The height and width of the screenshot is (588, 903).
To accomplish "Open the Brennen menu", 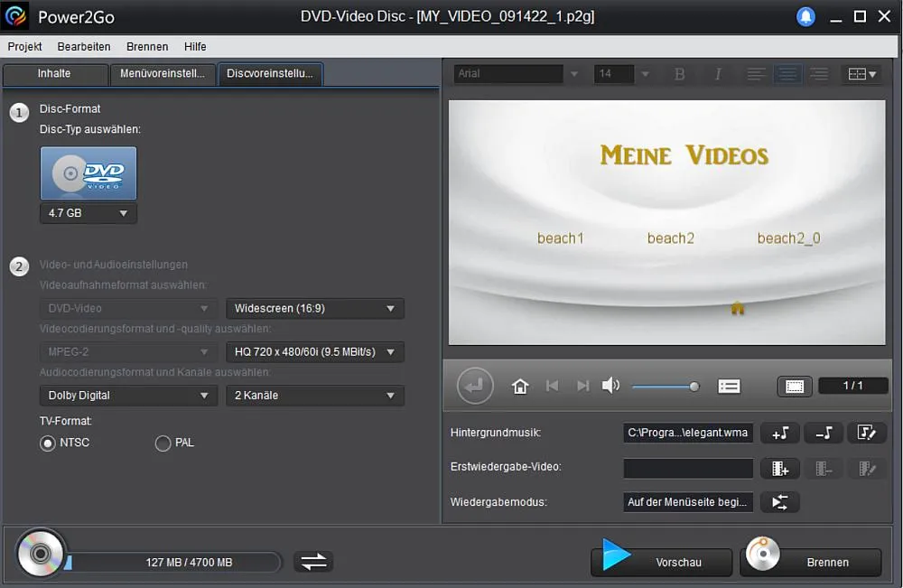I will click(146, 46).
